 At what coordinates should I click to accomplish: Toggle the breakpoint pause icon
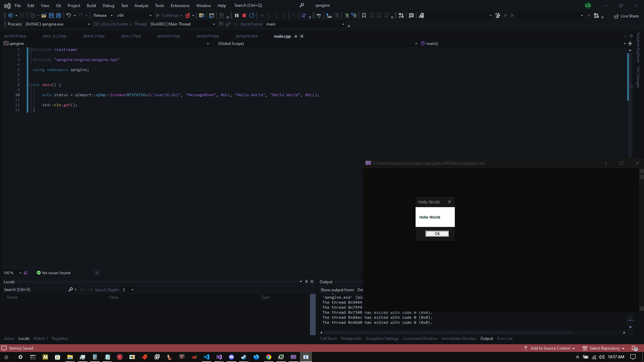click(236, 15)
